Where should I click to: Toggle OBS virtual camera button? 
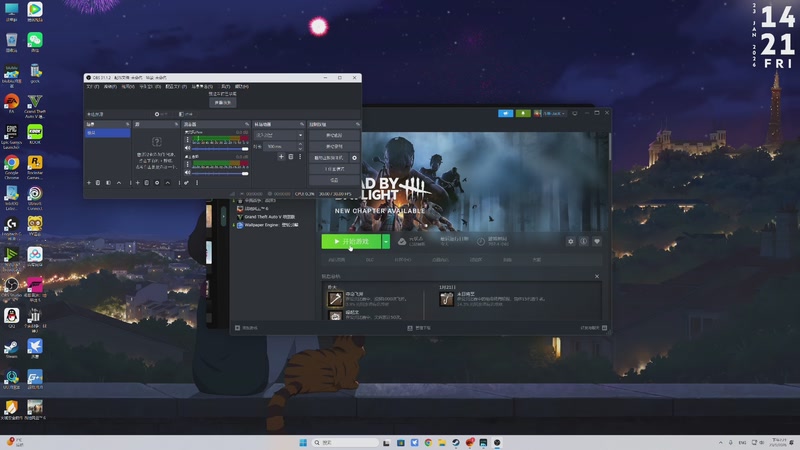(329, 158)
